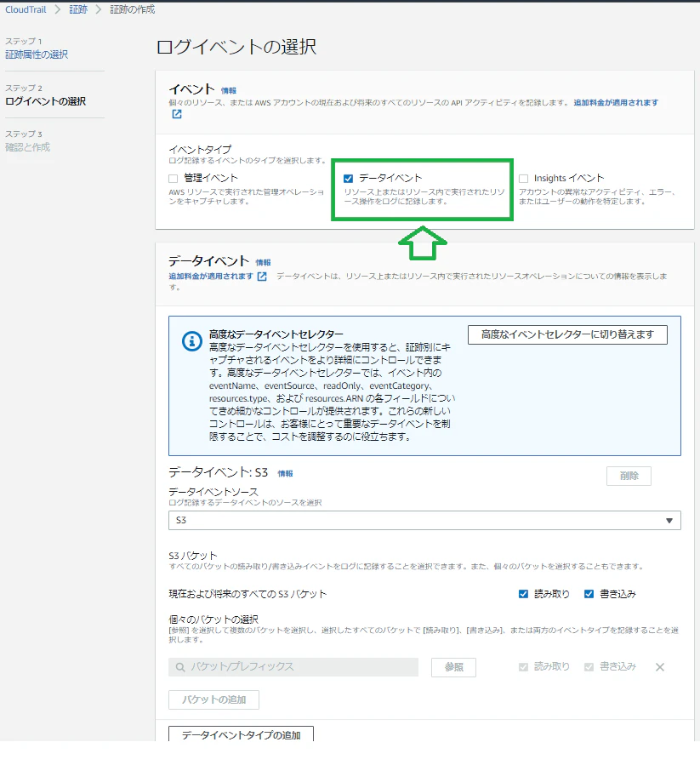The image size is (700, 765).
Task: Open 追加料金が適用されます link in イベント section
Action: pyautogui.click(x=616, y=102)
